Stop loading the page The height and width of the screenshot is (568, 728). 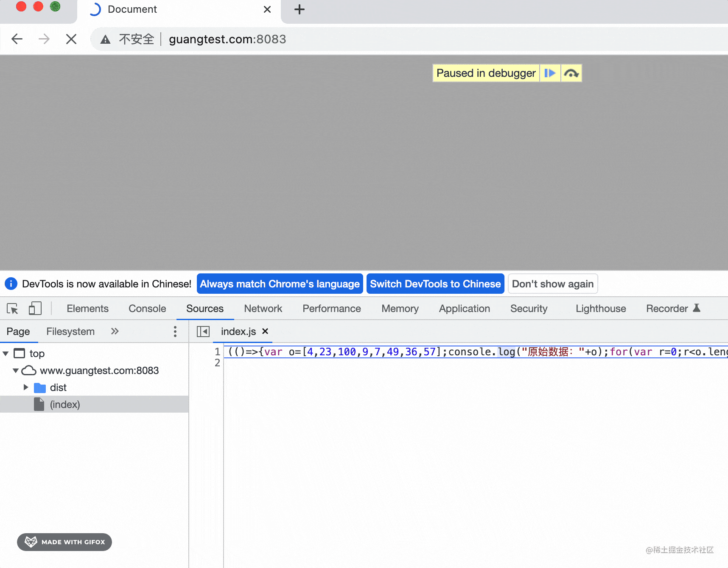(71, 39)
